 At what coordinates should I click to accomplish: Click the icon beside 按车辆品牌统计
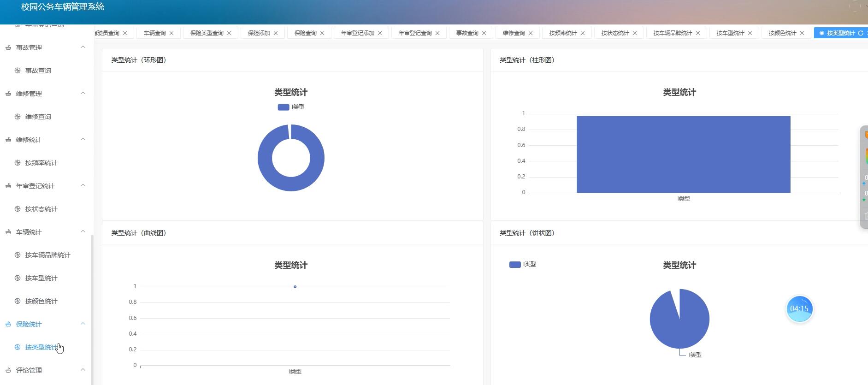pos(18,255)
